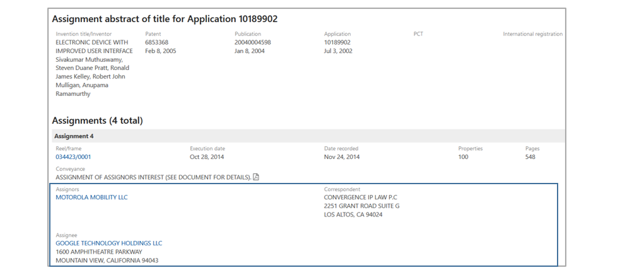Select the conveyance text ASSIGNMENT OF ASSIGNORS INTEREST
The height and width of the screenshot is (275, 644).
click(154, 177)
